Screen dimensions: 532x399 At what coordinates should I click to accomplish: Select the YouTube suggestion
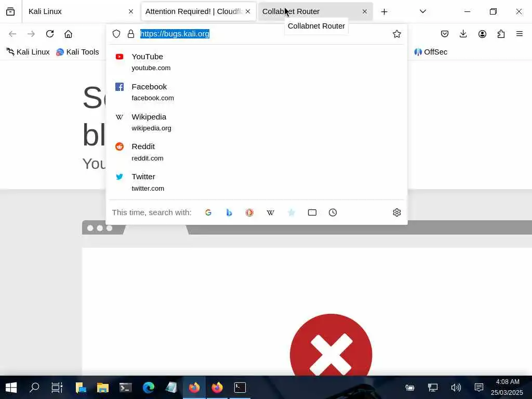click(x=257, y=62)
